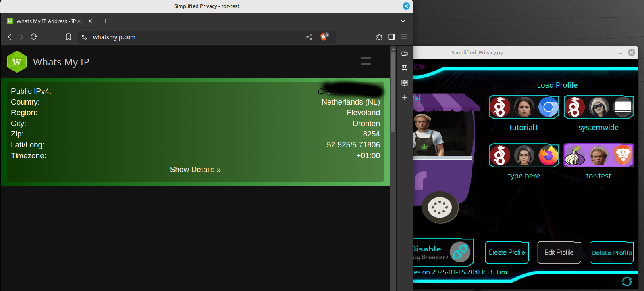Viewport: 644px width, 291px height.
Task: Load the systemwide profile
Action: coord(598,107)
